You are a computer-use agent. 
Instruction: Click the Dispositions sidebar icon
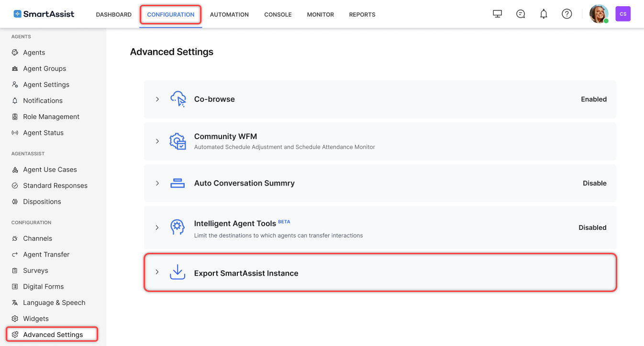click(15, 202)
